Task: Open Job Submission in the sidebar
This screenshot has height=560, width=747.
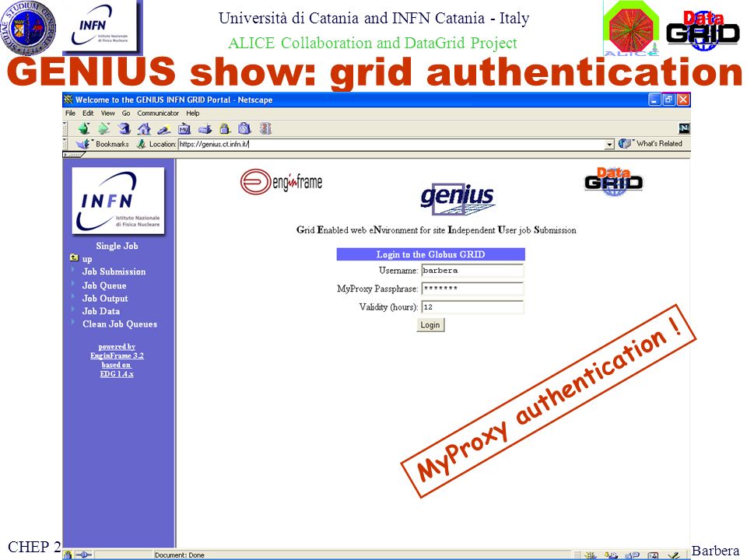Action: (x=114, y=271)
